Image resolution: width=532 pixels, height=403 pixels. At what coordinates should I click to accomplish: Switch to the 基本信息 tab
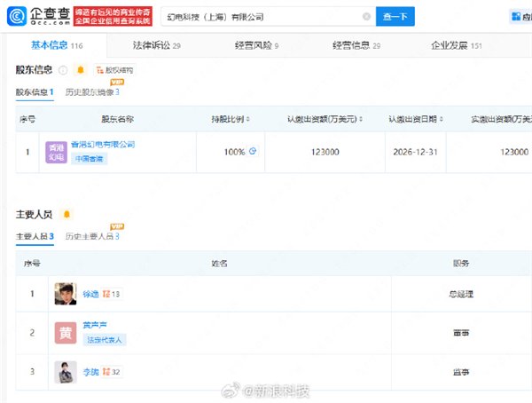(x=57, y=45)
